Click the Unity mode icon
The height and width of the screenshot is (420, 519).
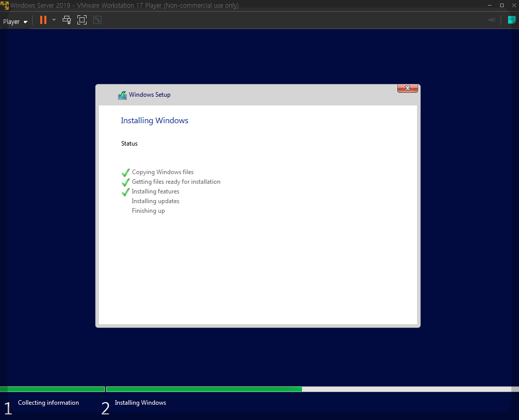point(97,20)
